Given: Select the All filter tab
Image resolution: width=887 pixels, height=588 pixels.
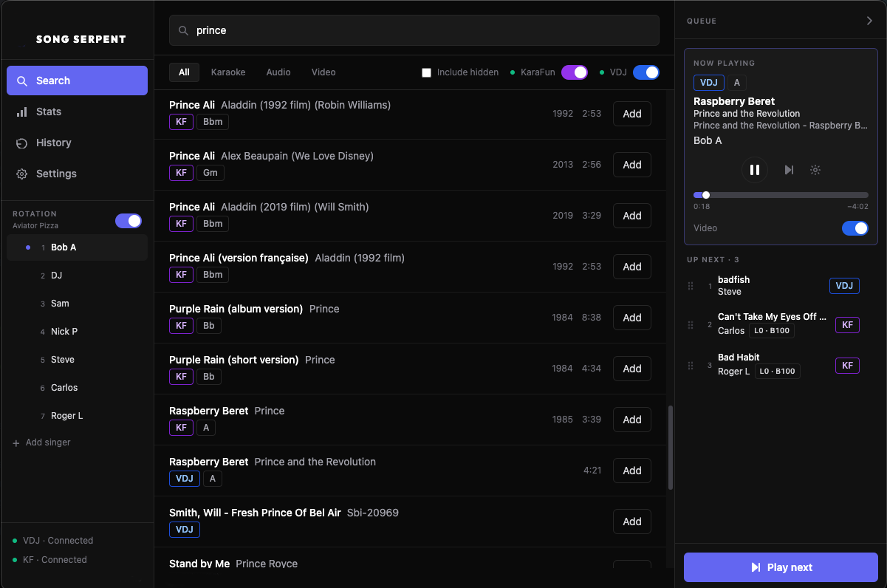Looking at the screenshot, I should pyautogui.click(x=184, y=72).
